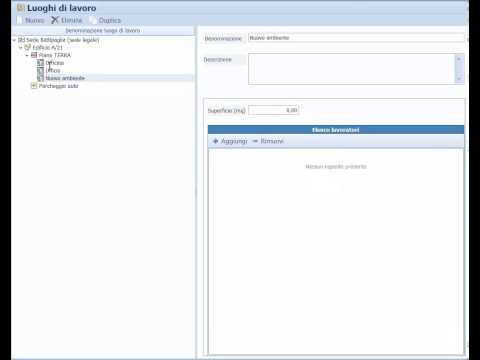The width and height of the screenshot is (480, 360).
Task: Click Aggiungi to add a worker
Action: tap(230, 141)
